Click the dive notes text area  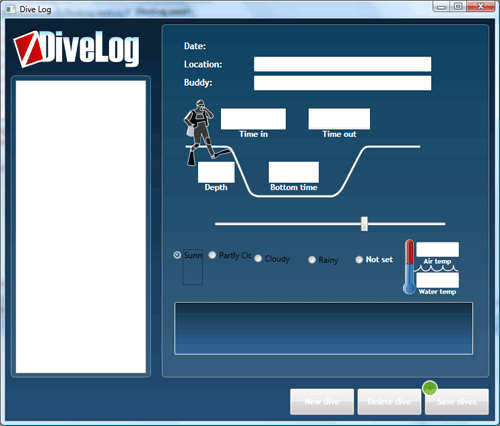(x=323, y=328)
